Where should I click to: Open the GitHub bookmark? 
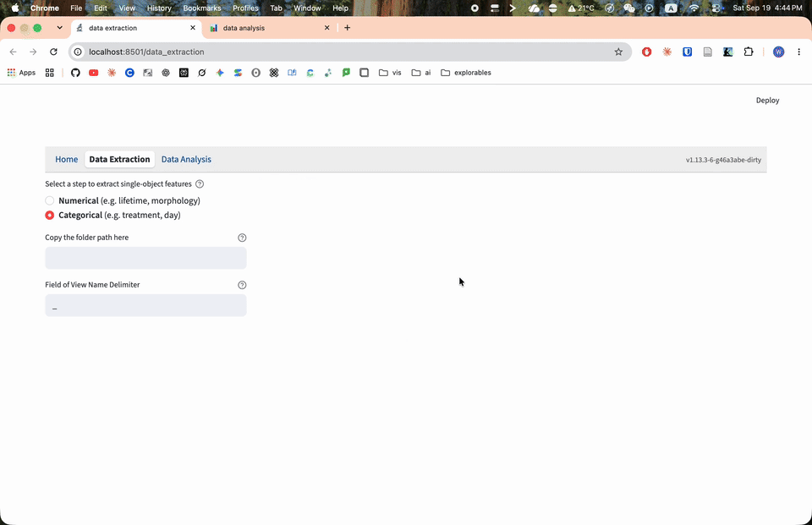tap(75, 73)
